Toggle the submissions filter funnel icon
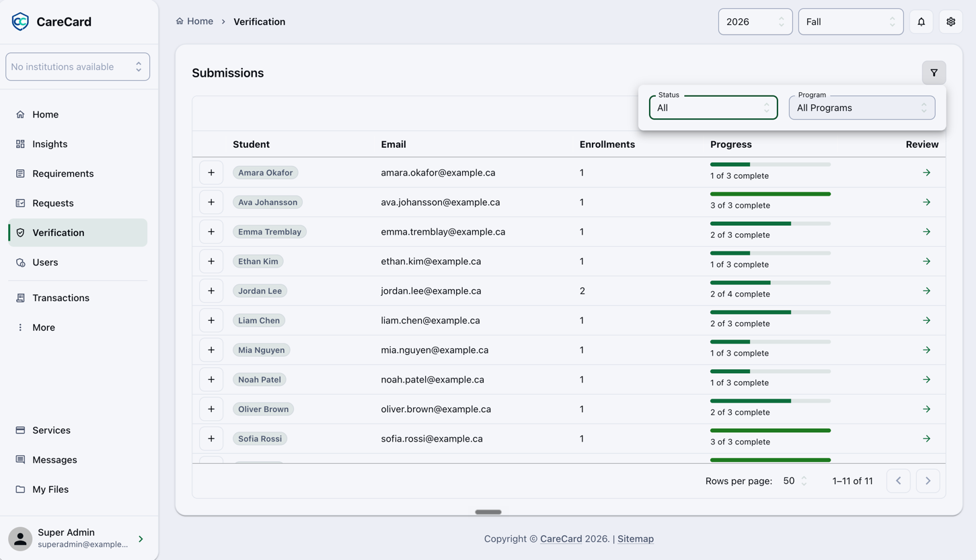This screenshot has height=560, width=976. pos(934,73)
